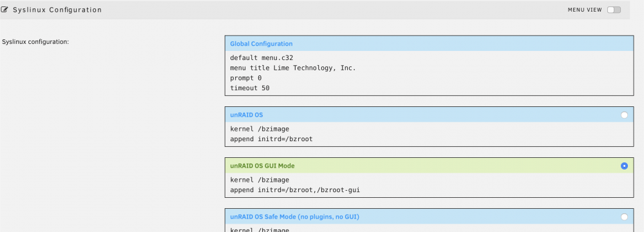
Task: Select the unRAID OS radio button
Action: point(624,115)
